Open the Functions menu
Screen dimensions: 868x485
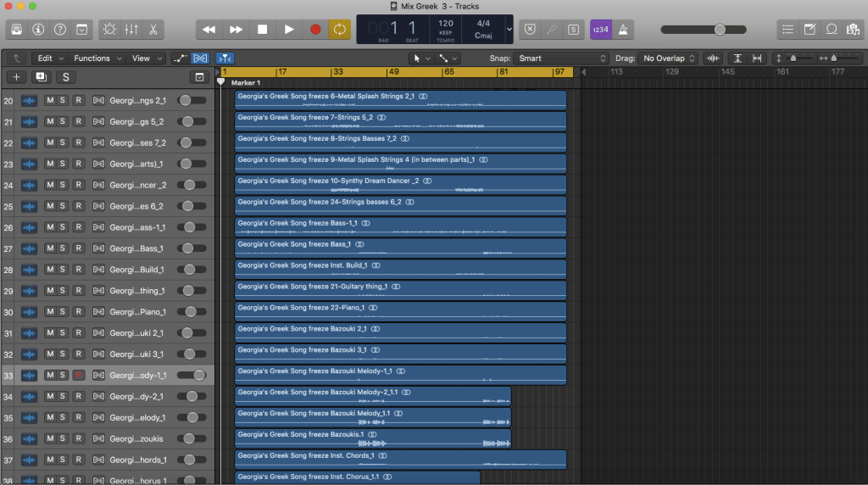pyautogui.click(x=97, y=59)
